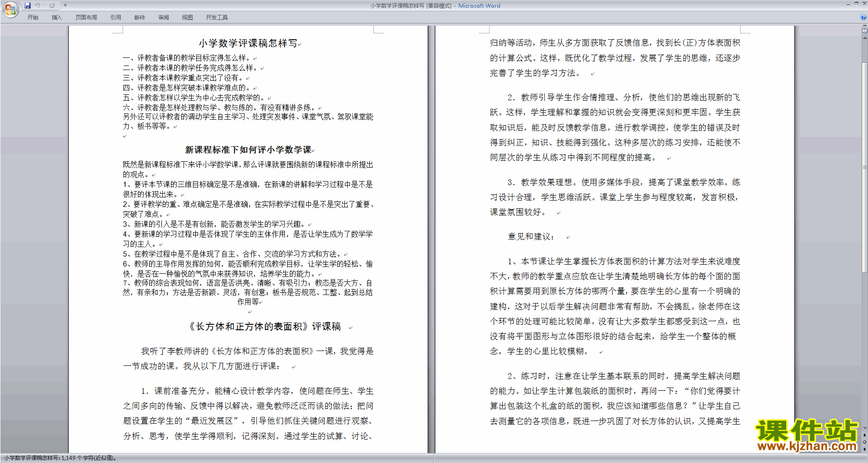The image size is (868, 463).
Task: Restore down the Word window
Action: (856, 4)
